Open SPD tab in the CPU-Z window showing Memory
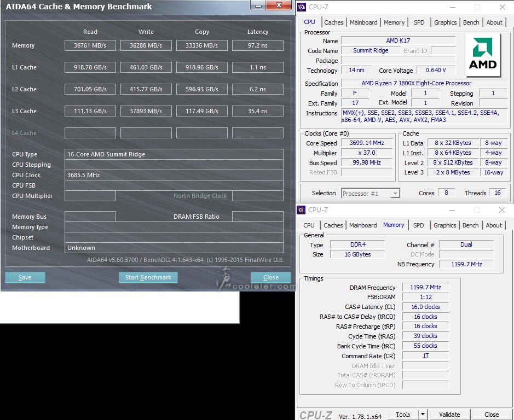The width and height of the screenshot is (514, 420). [418, 225]
